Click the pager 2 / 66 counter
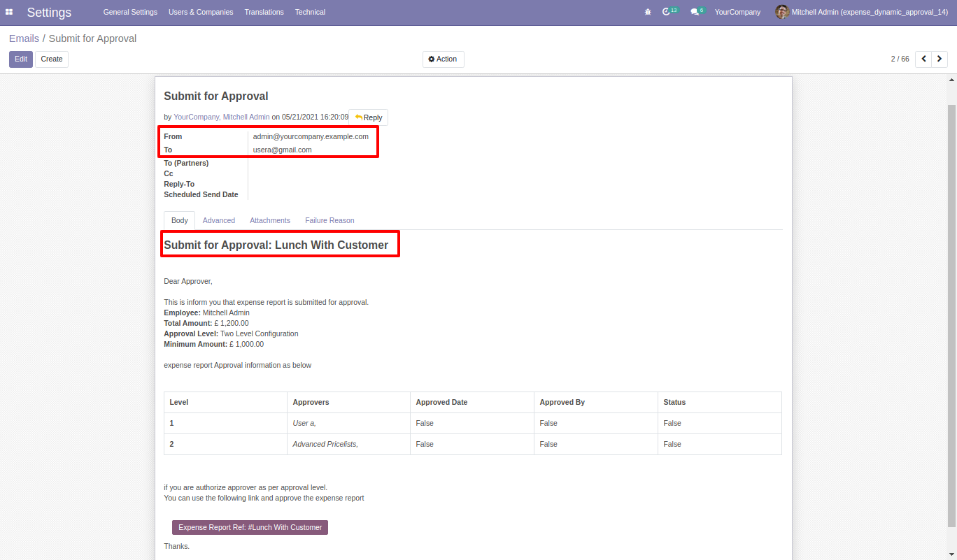This screenshot has height=560, width=957. coord(900,59)
